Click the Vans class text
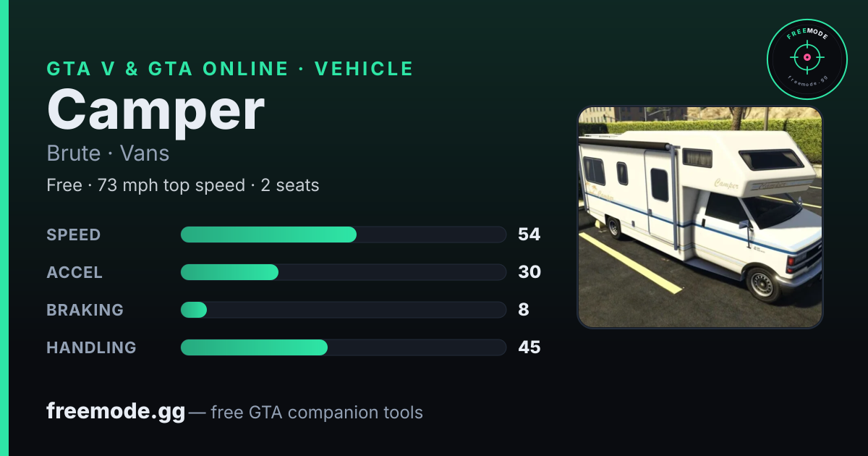Viewport: 868px width, 456px height. pyautogui.click(x=145, y=153)
